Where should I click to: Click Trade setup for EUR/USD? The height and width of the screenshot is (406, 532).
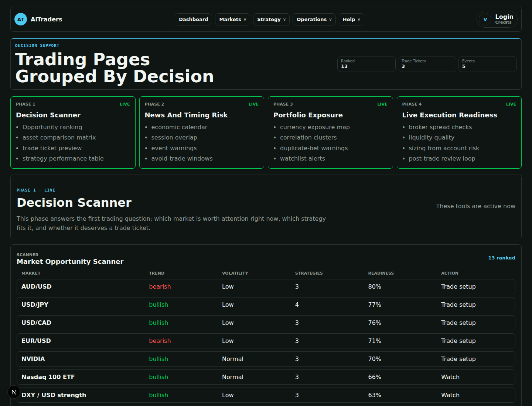(458, 341)
